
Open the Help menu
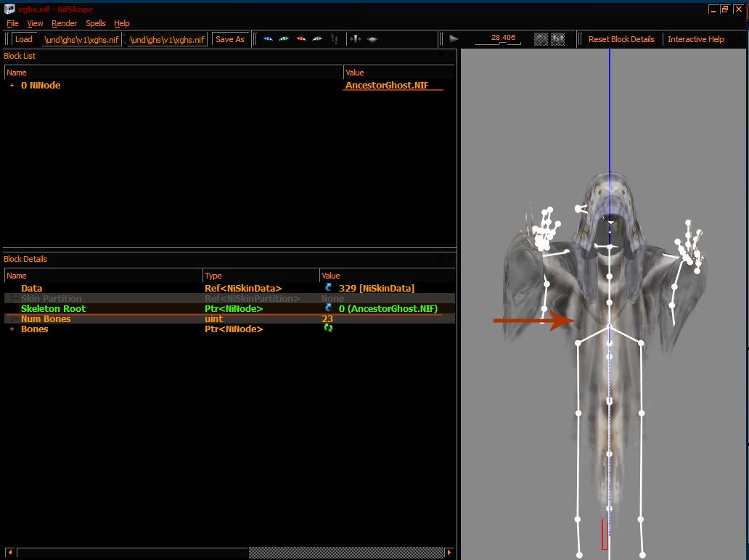tap(122, 23)
